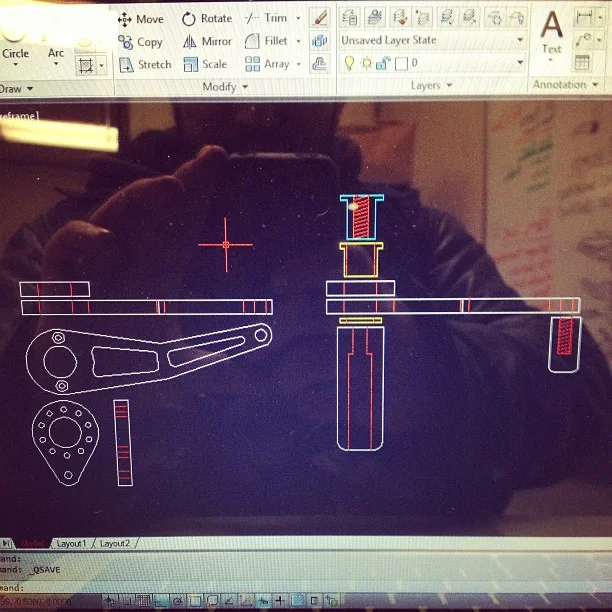The width and height of the screenshot is (612, 612).
Task: Expand the Modify panel
Action: pos(225,87)
